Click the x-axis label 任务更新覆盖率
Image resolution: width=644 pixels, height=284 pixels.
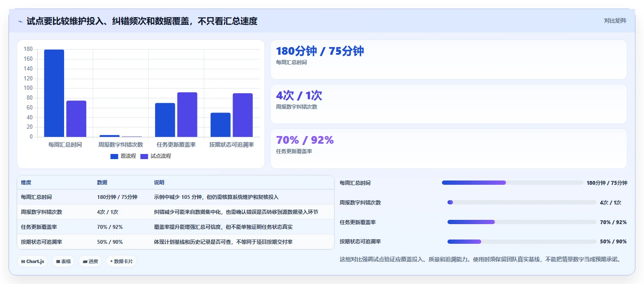[176, 145]
